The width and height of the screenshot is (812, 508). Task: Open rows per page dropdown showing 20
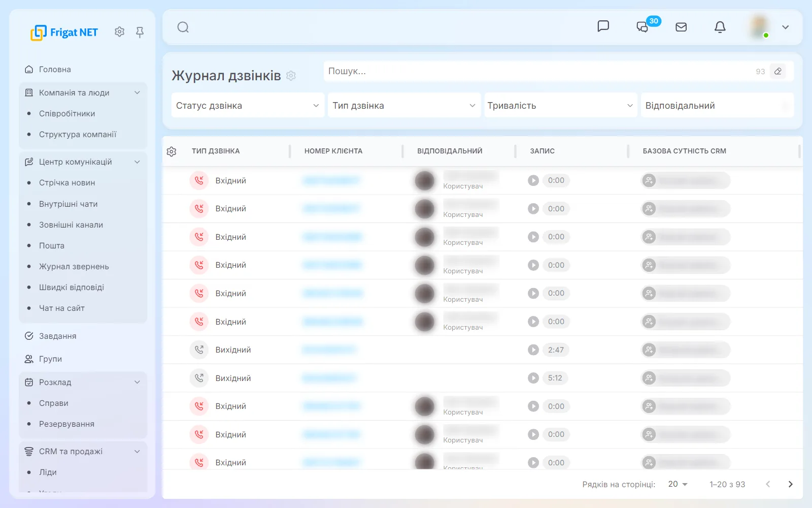point(678,484)
